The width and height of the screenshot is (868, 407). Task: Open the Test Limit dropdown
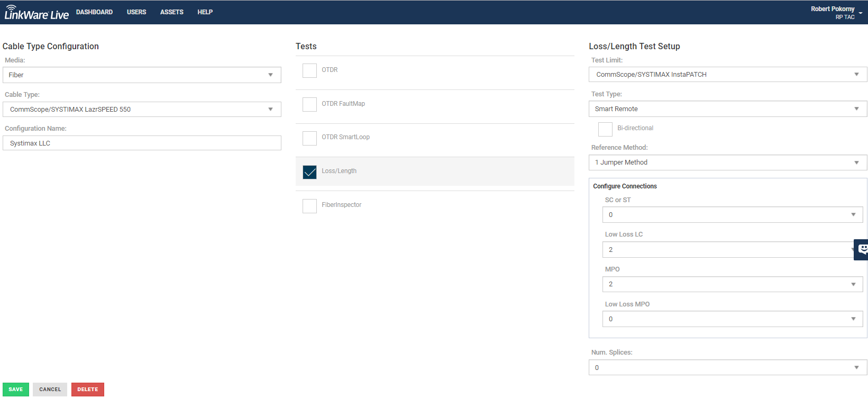pyautogui.click(x=728, y=74)
